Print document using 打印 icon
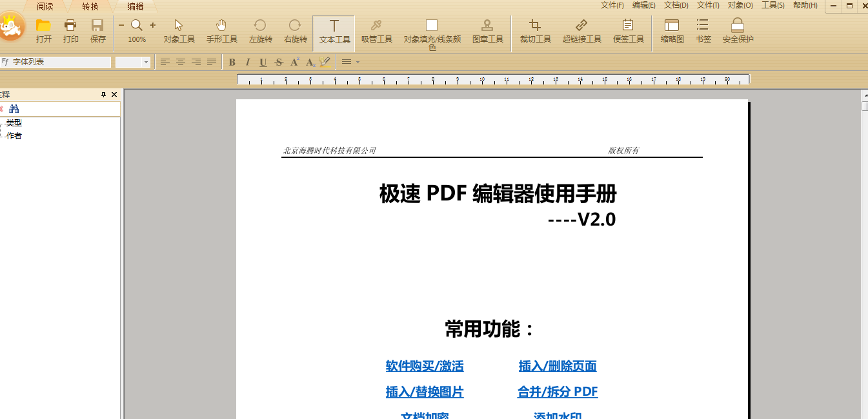 pos(71,30)
